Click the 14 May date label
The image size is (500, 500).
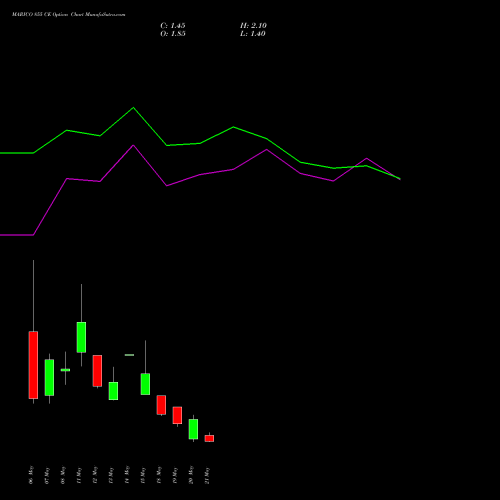[127, 475]
